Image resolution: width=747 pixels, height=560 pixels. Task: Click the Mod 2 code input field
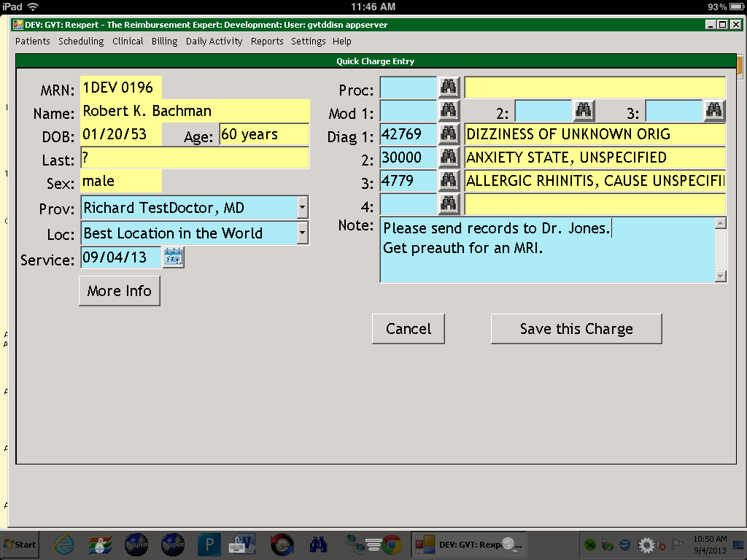tap(543, 111)
